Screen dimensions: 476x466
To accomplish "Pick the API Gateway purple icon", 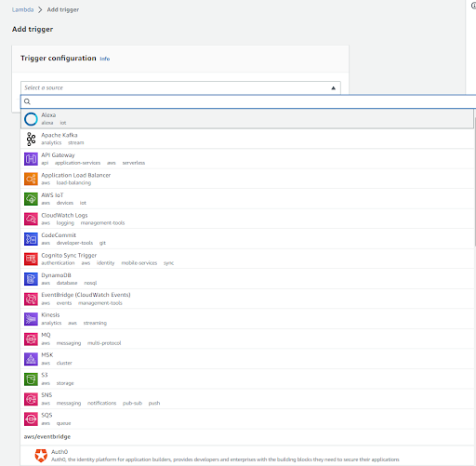I will click(31, 159).
